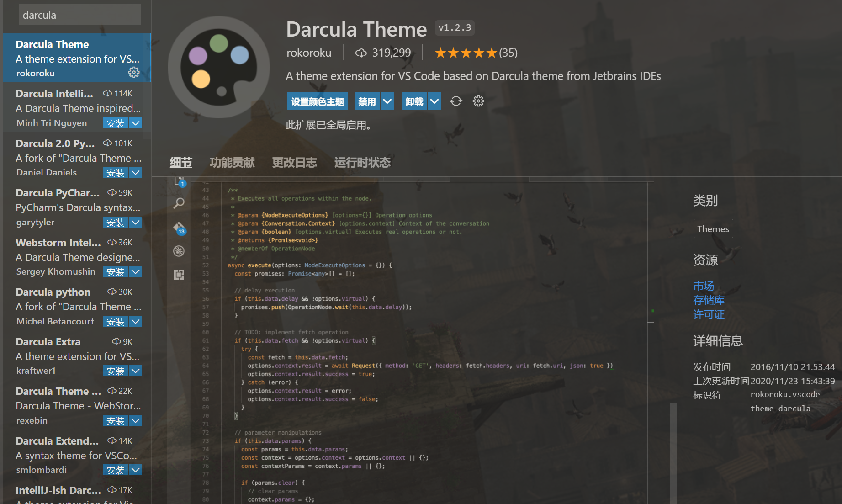Click download icon on Darcula IntelliJ 114K
Image resolution: width=842 pixels, height=504 pixels.
pos(107,93)
